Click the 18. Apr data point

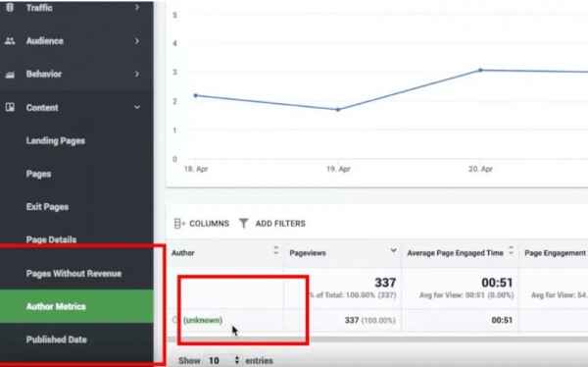click(195, 96)
